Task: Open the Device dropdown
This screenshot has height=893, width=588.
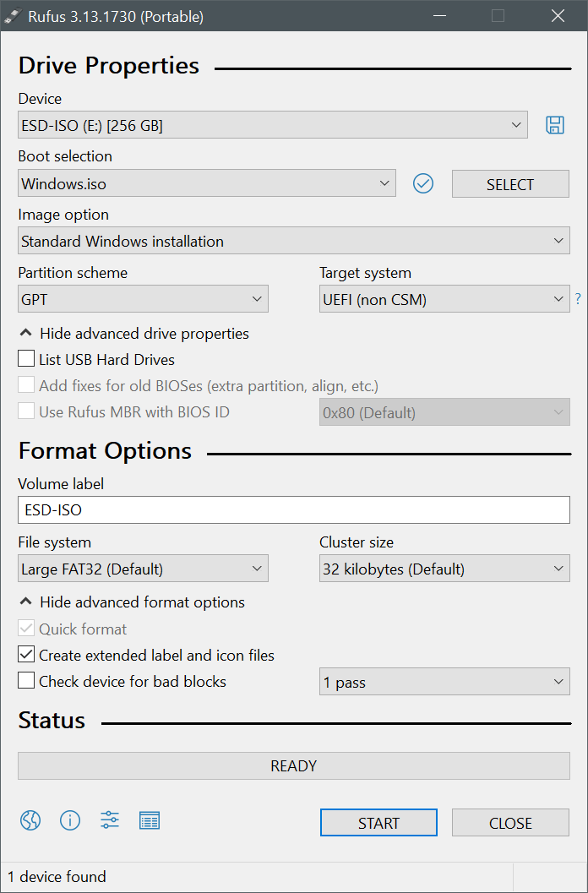Action: (x=273, y=125)
